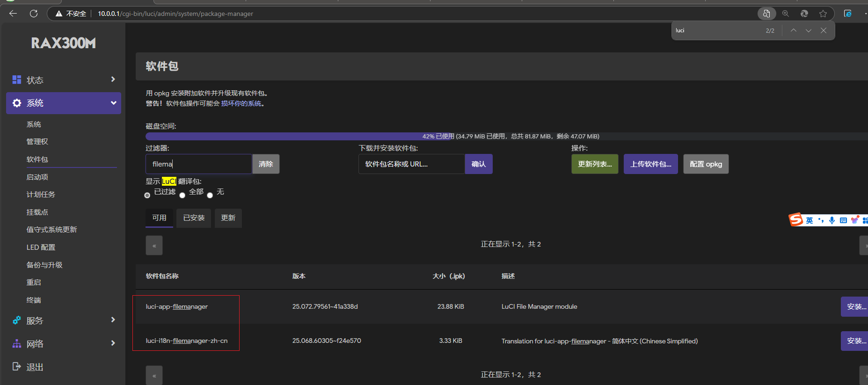Focus the 软件包名称或 URL input field
This screenshot has width=868, height=385.
coord(412,164)
